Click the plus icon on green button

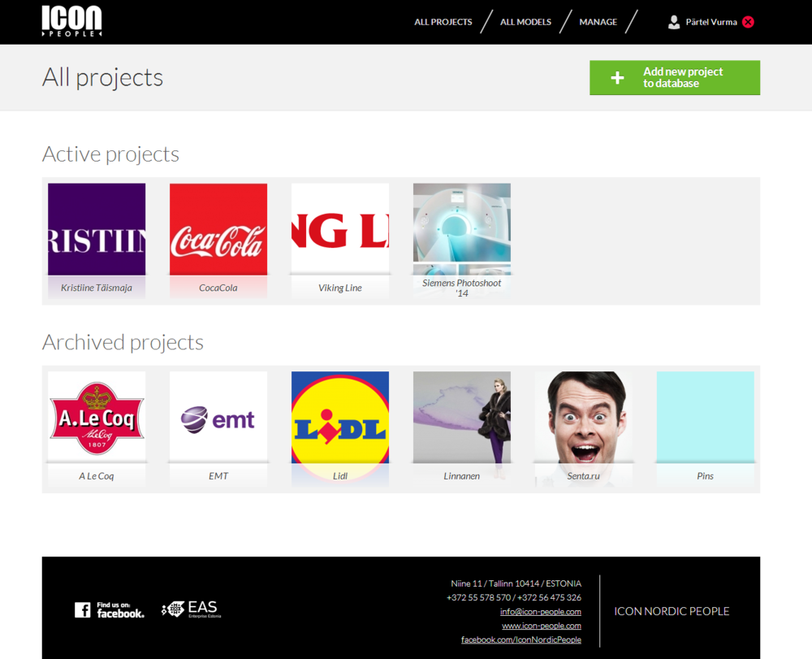[617, 78]
